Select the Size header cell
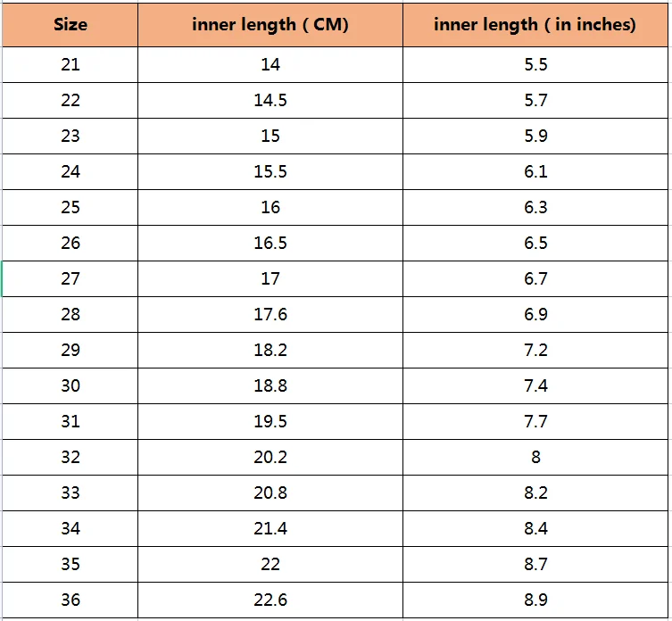This screenshot has height=621, width=672. point(71,25)
